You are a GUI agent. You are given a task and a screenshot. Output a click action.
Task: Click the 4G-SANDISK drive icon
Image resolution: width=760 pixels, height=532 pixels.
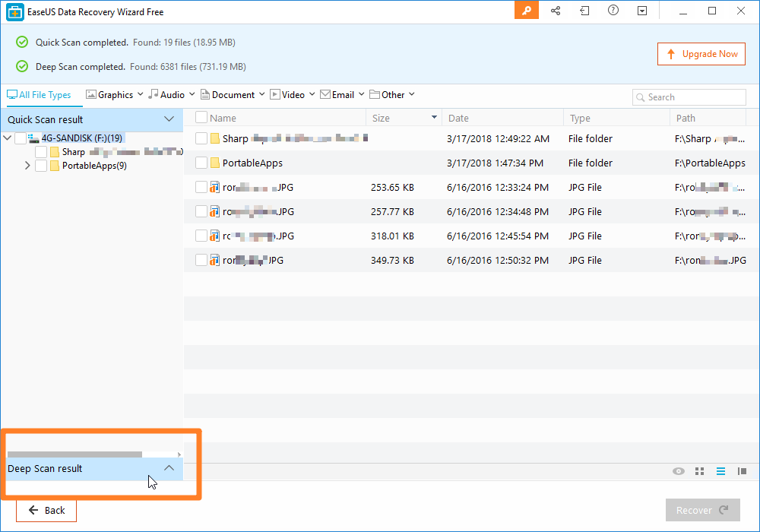(33, 138)
